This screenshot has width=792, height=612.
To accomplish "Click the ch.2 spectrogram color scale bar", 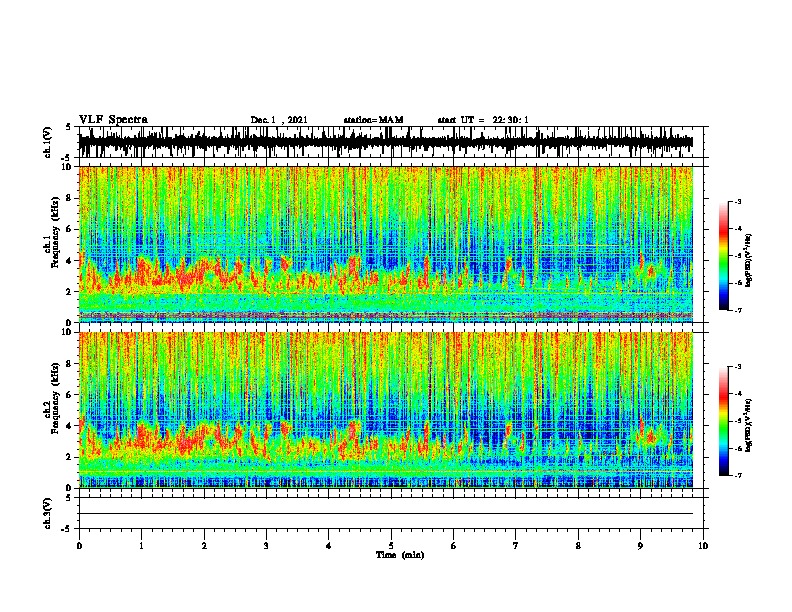I will click(x=724, y=421).
